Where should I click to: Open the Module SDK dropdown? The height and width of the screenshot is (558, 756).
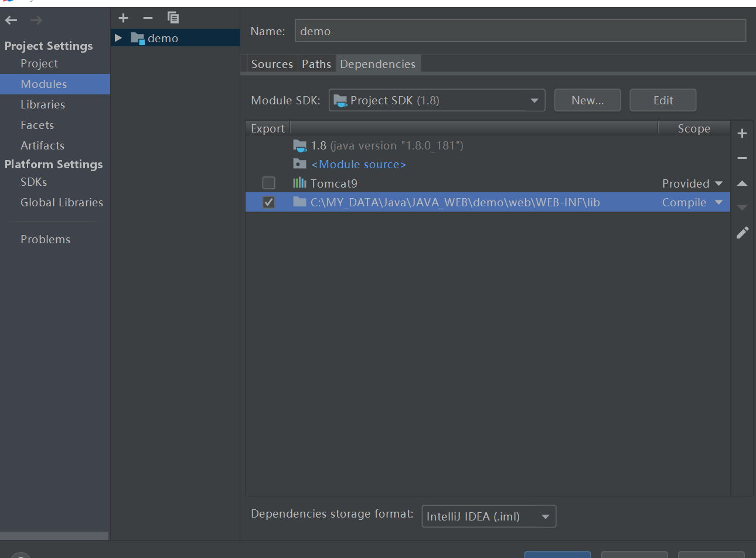tap(437, 100)
